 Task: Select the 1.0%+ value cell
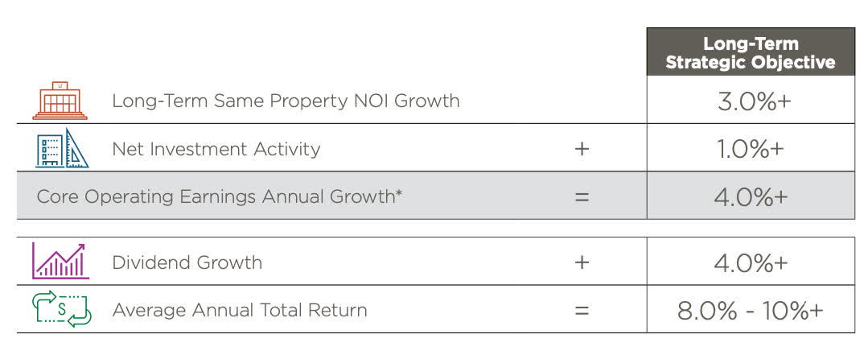[751, 148]
